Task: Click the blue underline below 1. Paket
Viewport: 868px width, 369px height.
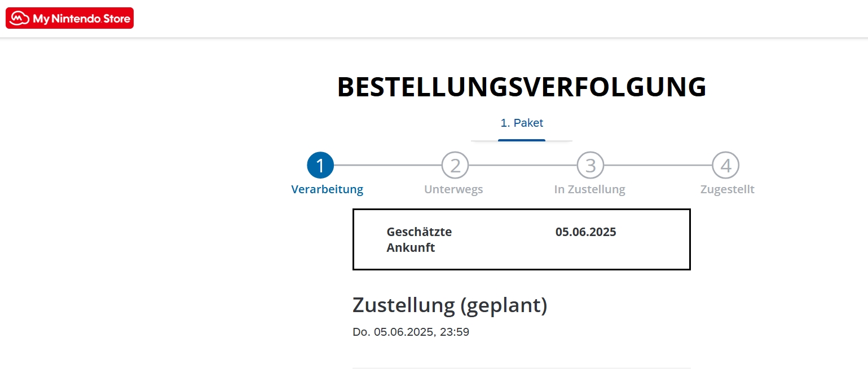Action: click(x=522, y=140)
